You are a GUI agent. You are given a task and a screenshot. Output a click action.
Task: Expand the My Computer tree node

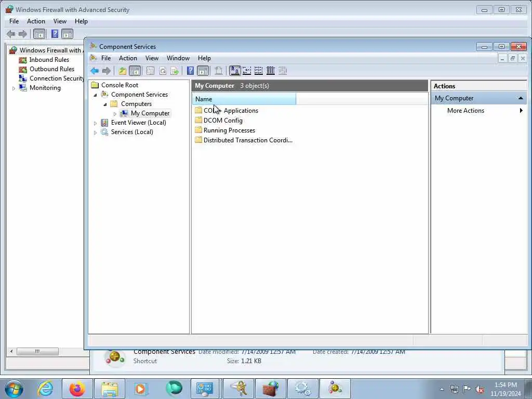tap(115, 114)
